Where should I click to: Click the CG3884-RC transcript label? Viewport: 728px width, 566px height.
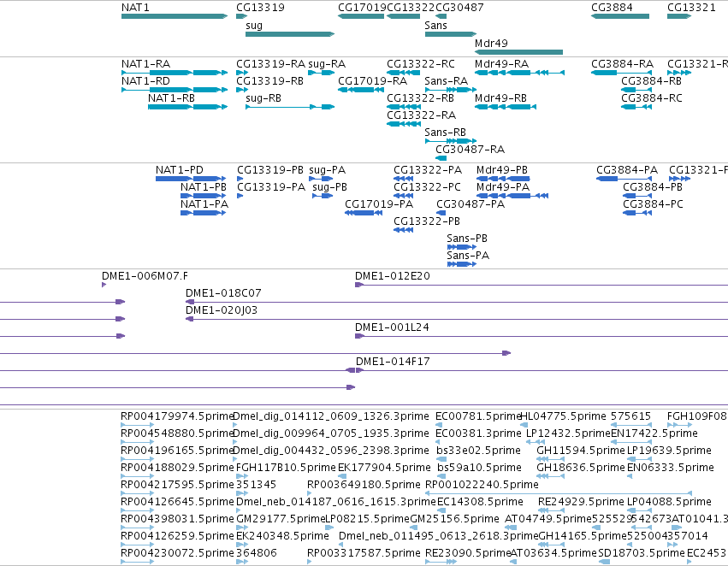[652, 98]
